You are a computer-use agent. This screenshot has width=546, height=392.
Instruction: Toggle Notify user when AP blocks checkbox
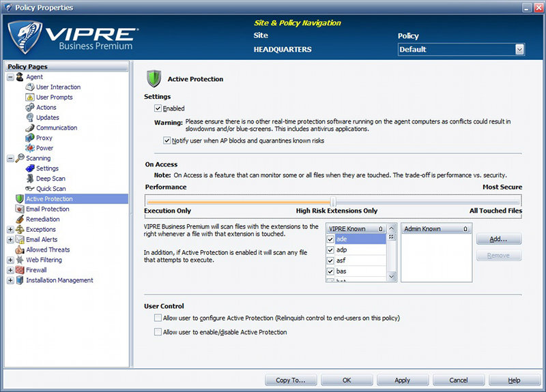pyautogui.click(x=167, y=140)
